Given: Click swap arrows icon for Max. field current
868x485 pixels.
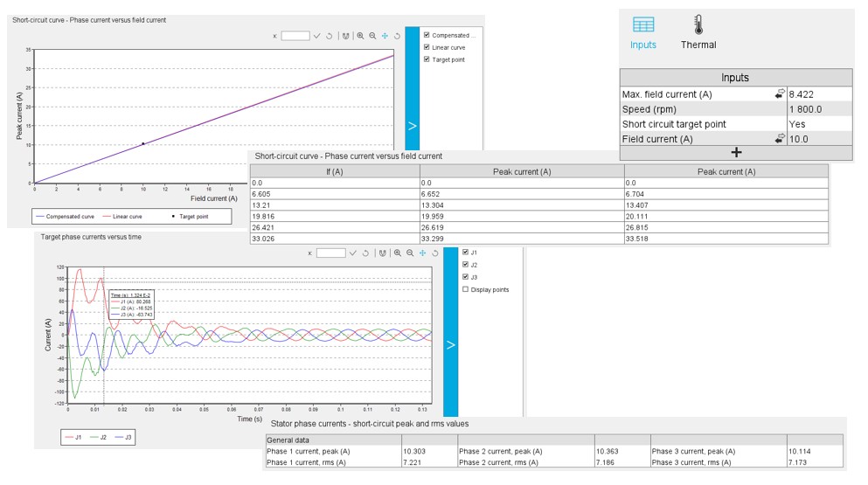Looking at the screenshot, I should (779, 94).
